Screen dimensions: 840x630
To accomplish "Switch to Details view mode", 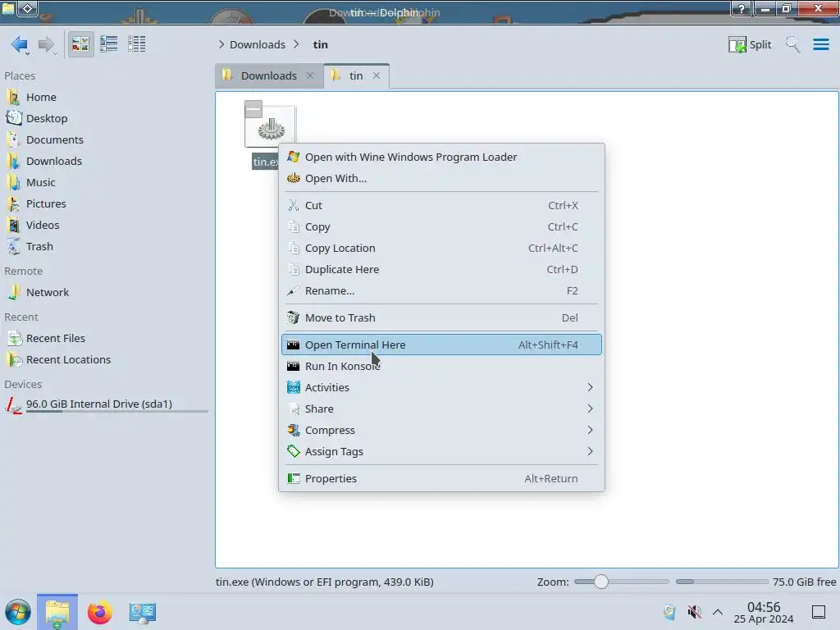I will (137, 44).
